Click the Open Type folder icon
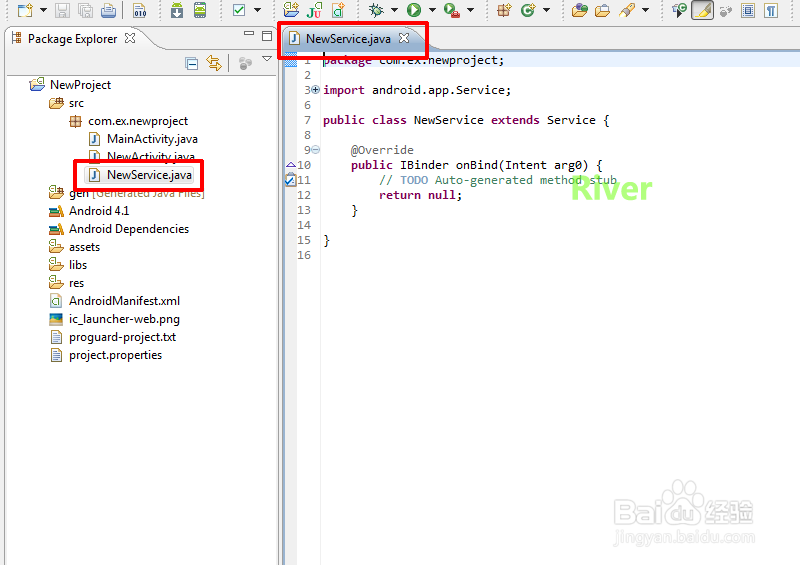Image resolution: width=800 pixels, height=565 pixels. [579, 10]
